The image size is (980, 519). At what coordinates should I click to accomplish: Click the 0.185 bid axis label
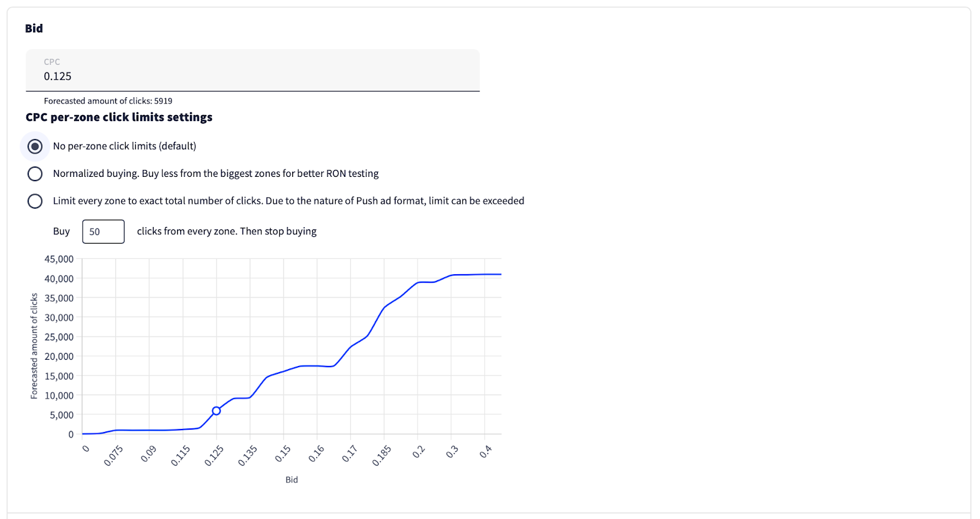click(x=382, y=456)
